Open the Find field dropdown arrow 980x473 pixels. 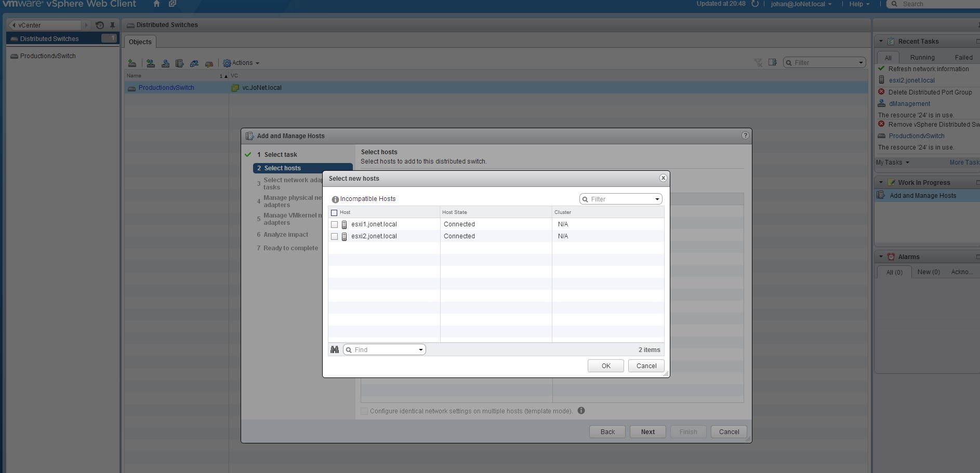[421, 350]
